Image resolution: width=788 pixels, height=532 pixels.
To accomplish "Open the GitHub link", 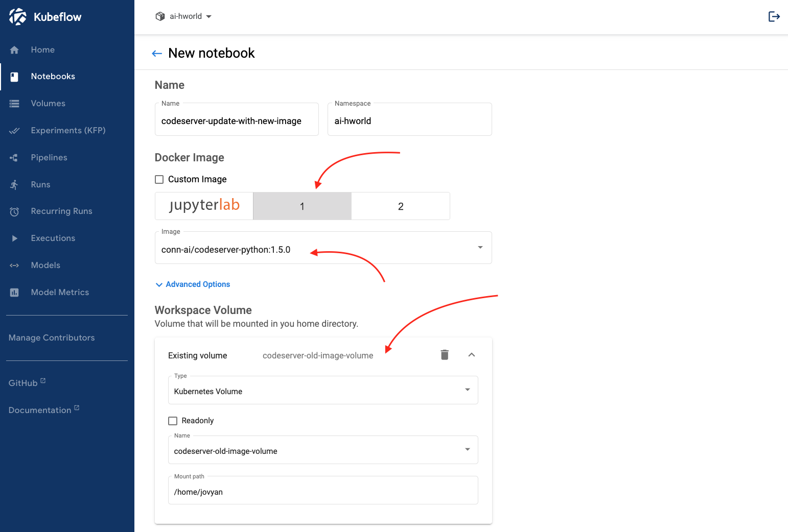I will pyautogui.click(x=23, y=383).
